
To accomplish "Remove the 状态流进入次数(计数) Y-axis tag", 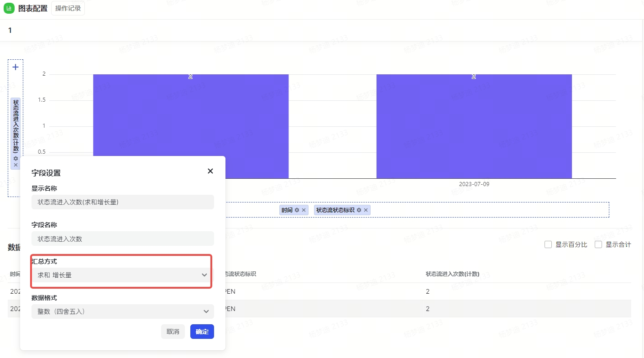I will coord(16,165).
